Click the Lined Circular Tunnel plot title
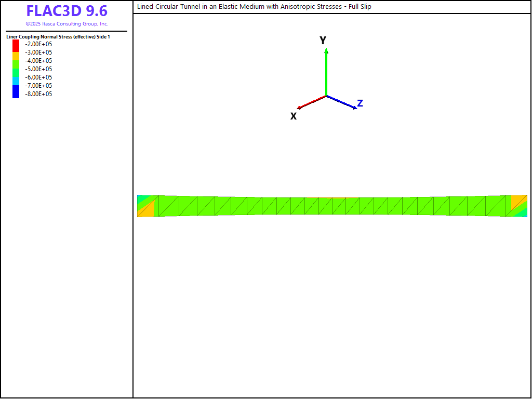The width and height of the screenshot is (532, 399). click(x=254, y=7)
